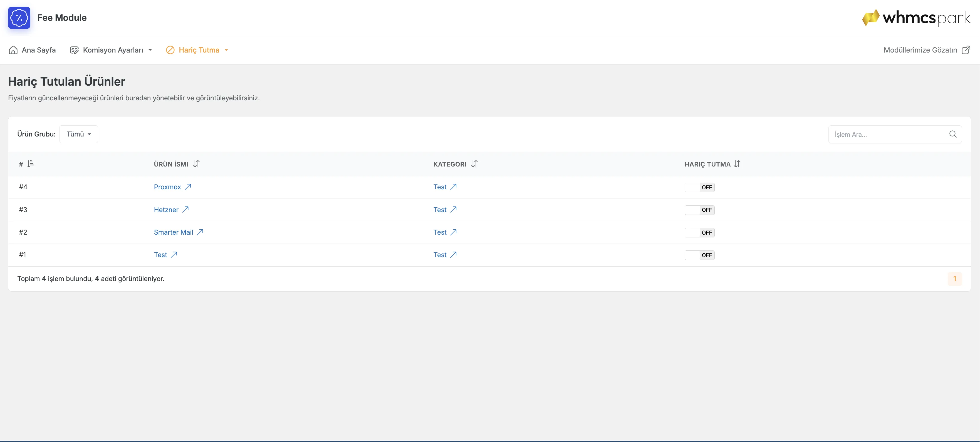Open the Proxmox product link

pos(167,187)
